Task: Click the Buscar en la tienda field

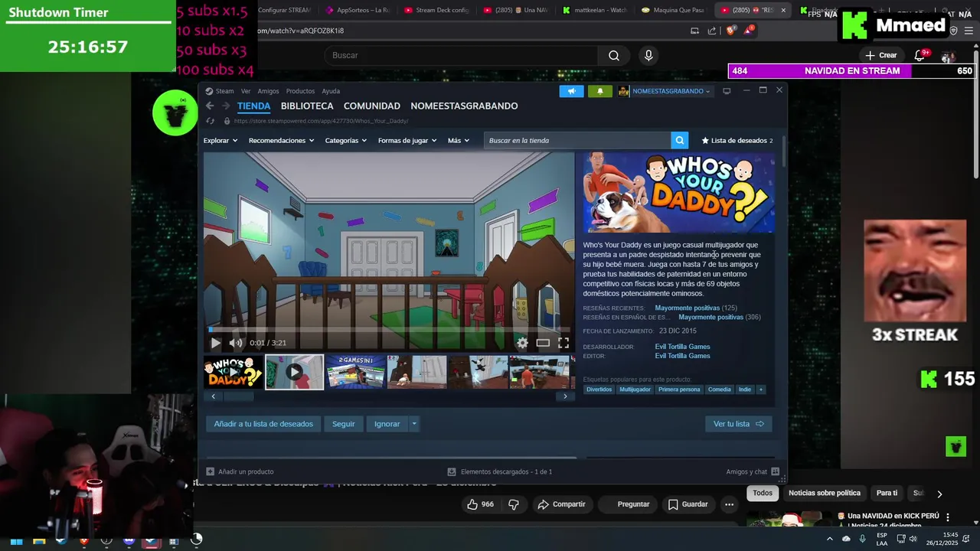Action: 577,140
